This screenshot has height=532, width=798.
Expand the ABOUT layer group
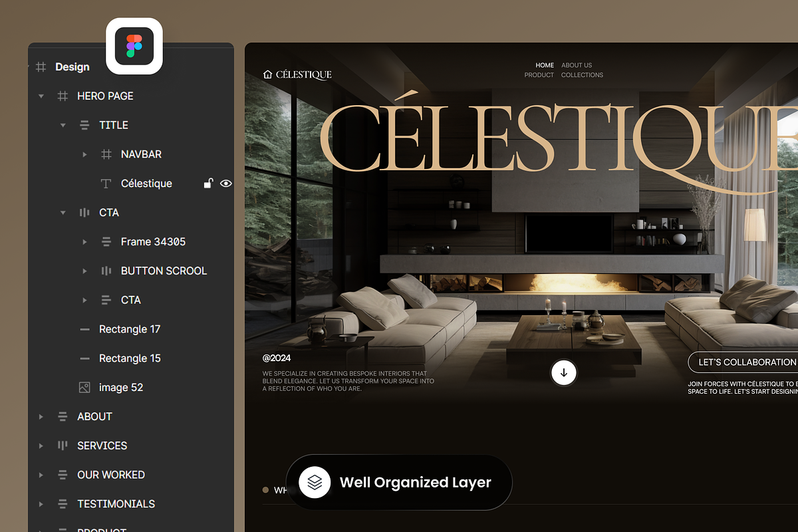(41, 417)
